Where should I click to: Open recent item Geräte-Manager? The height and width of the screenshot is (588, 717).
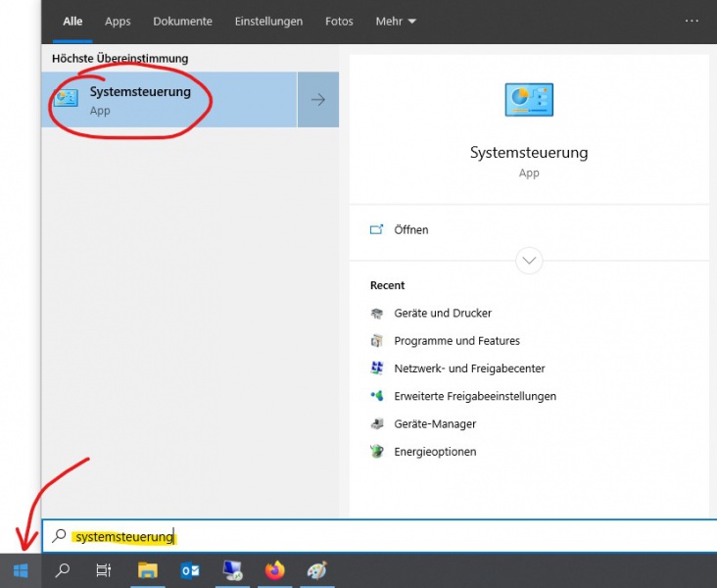point(435,423)
